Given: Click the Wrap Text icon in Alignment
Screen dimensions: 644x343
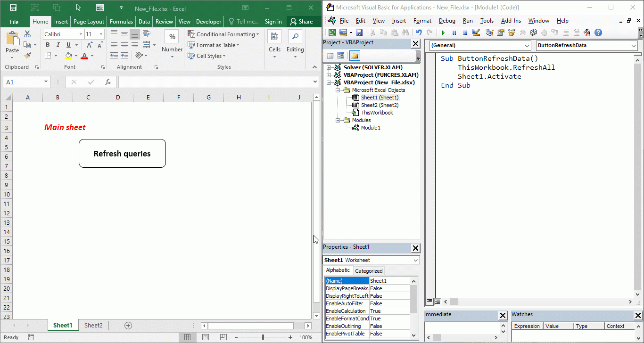Looking at the screenshot, I should coord(146,34).
